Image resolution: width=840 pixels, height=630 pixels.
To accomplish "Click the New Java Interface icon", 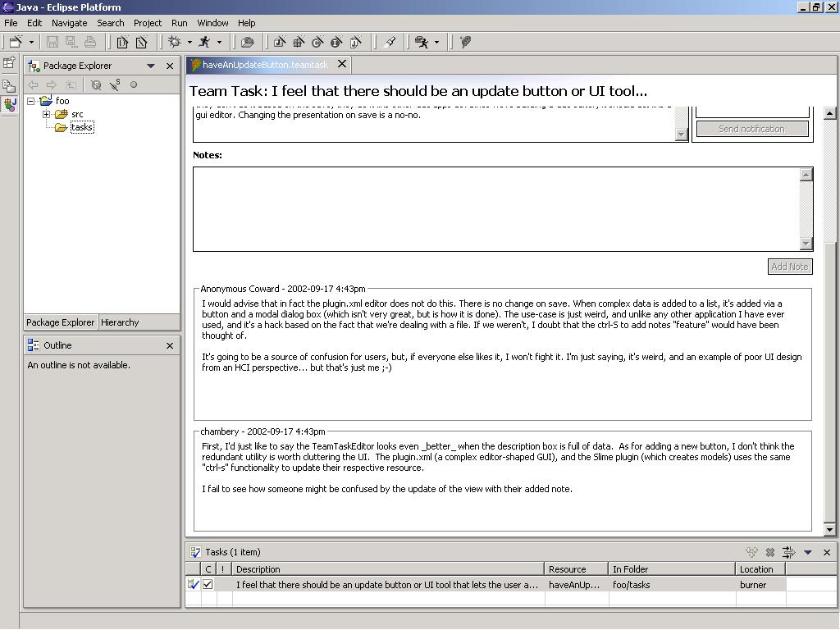I will [x=336, y=42].
